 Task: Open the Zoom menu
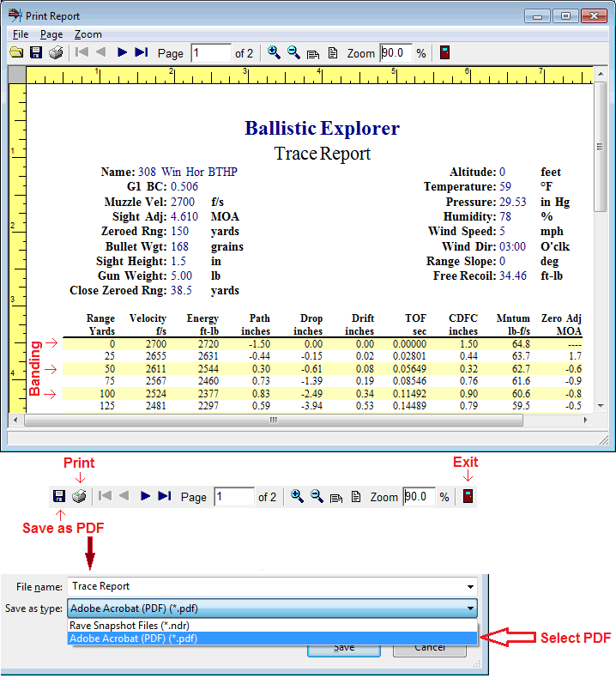(88, 34)
